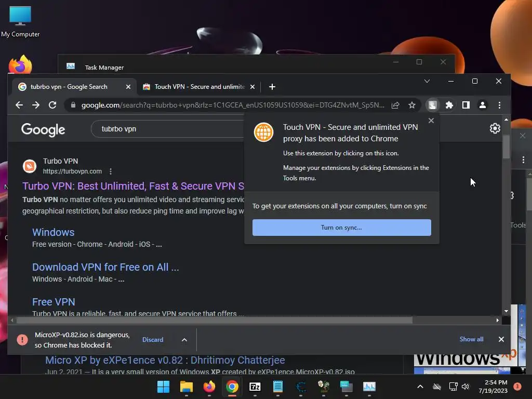Click the volume icon in system tray
Viewport: 532px width, 399px height.
click(x=465, y=387)
